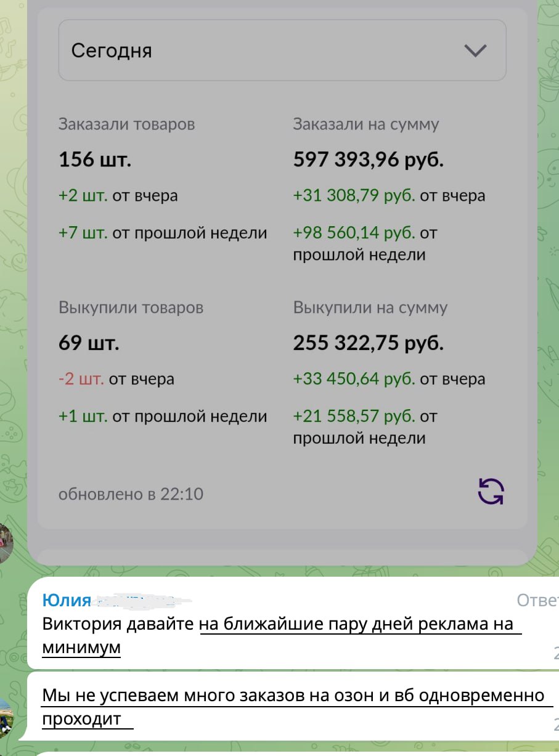Open the profile via sender name Юлия
Viewport: 559px width, 756px height.
(x=67, y=600)
